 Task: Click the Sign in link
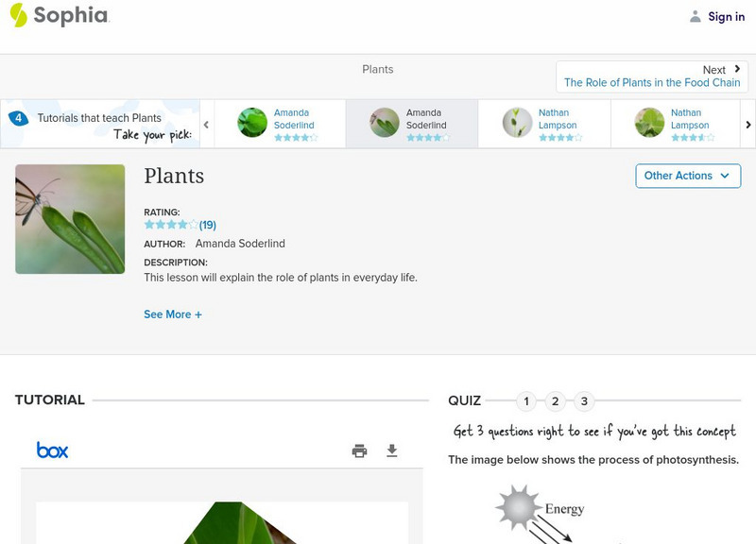[x=726, y=16]
